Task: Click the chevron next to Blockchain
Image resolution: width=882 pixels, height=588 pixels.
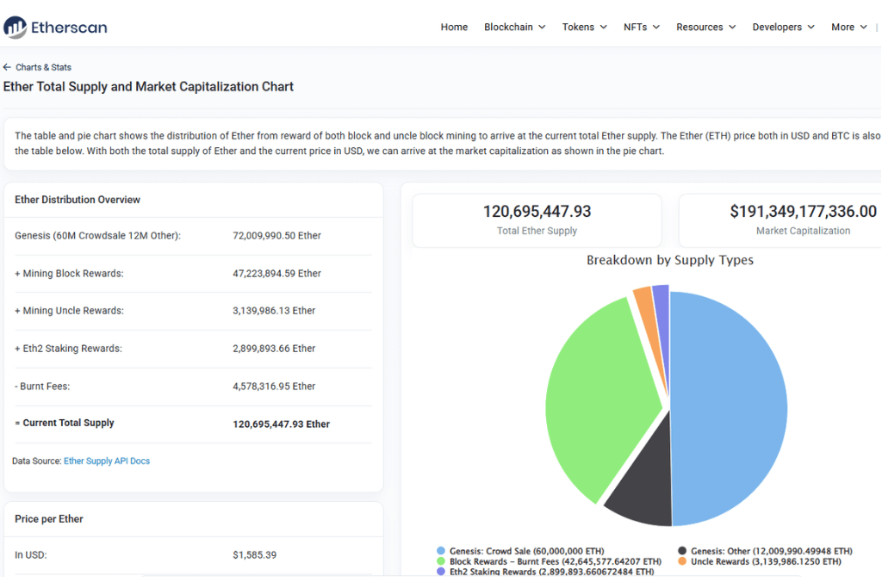Action: 542,27
